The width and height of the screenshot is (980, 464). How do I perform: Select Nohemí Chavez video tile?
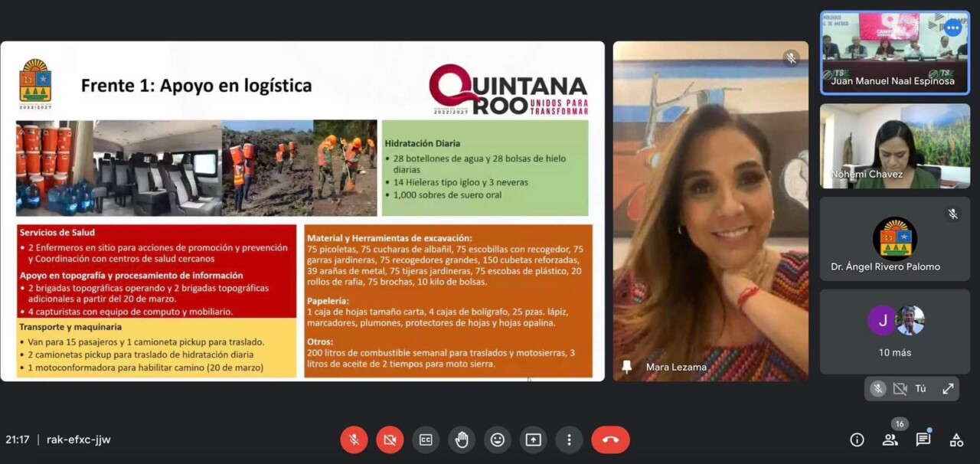[x=894, y=145]
